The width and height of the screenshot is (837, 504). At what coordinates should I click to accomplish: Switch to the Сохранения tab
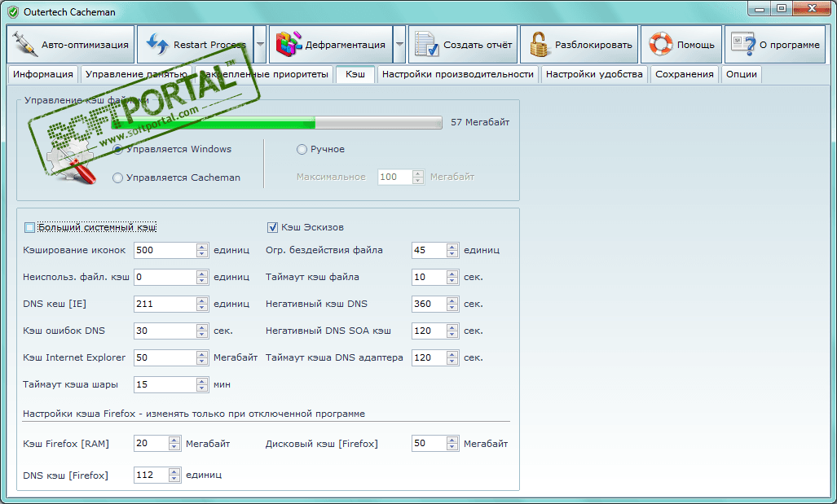click(685, 74)
